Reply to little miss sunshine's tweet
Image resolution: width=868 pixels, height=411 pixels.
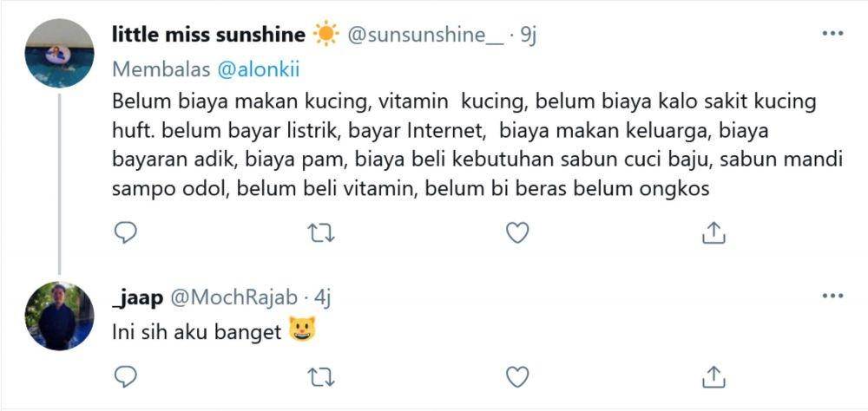pyautogui.click(x=126, y=233)
